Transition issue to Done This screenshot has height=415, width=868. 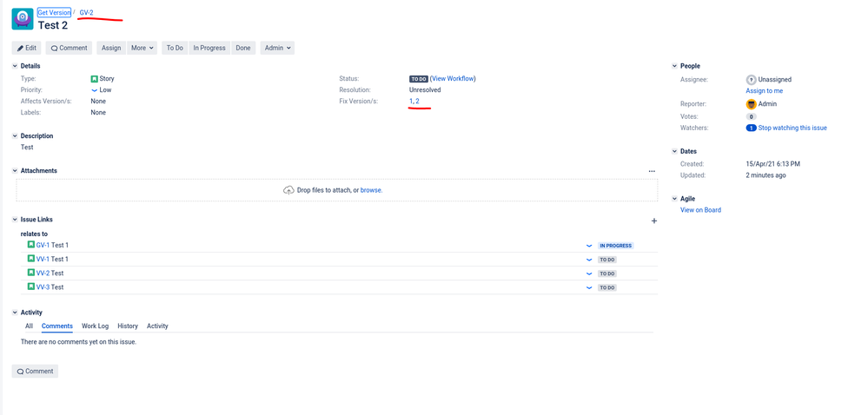point(243,48)
